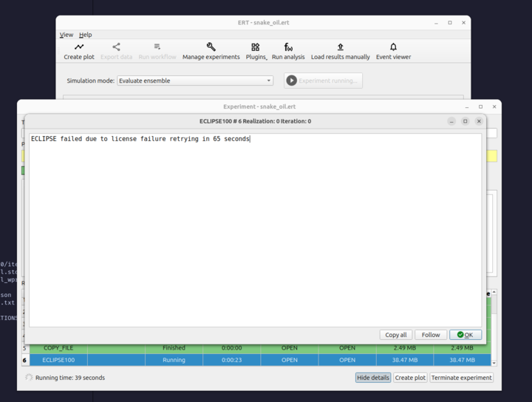Click first 38.47 MB cell
Screen dimensions: 532x402
click(405, 360)
